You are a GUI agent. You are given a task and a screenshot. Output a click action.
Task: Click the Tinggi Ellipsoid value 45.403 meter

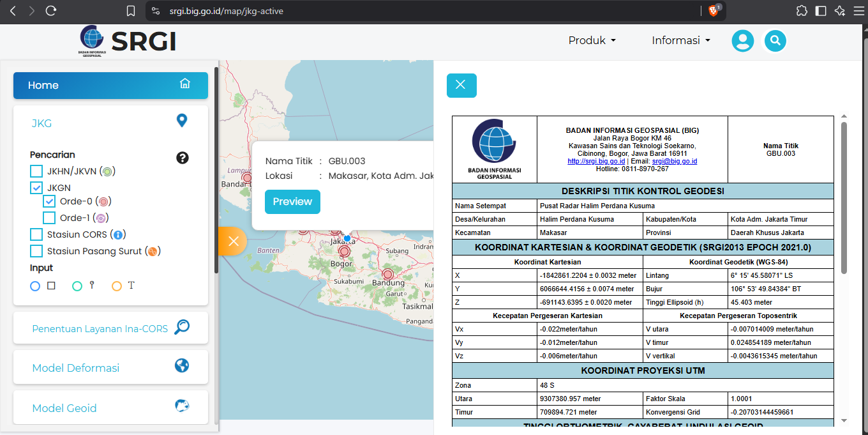(782, 302)
